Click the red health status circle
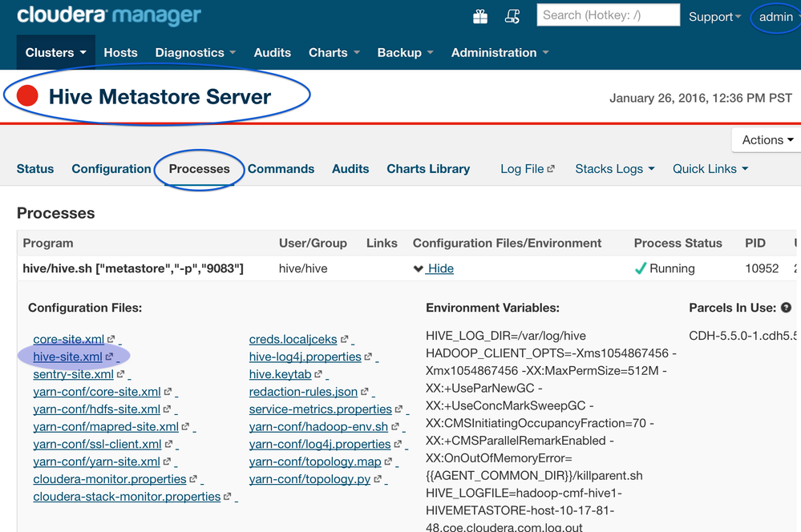This screenshot has width=801, height=532. (28, 97)
